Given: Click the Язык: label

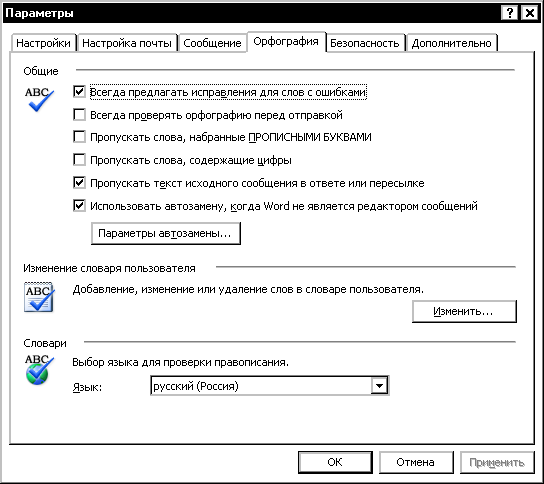Looking at the screenshot, I should [x=87, y=387].
